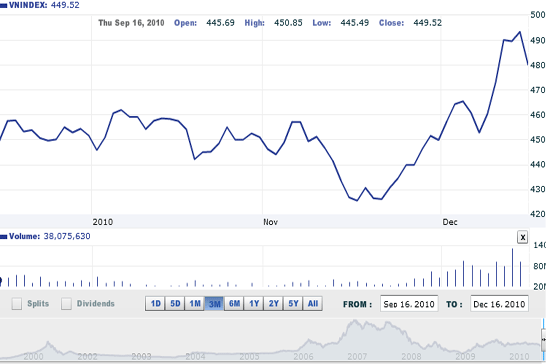Click the Volume legend color marker

coord(4,237)
